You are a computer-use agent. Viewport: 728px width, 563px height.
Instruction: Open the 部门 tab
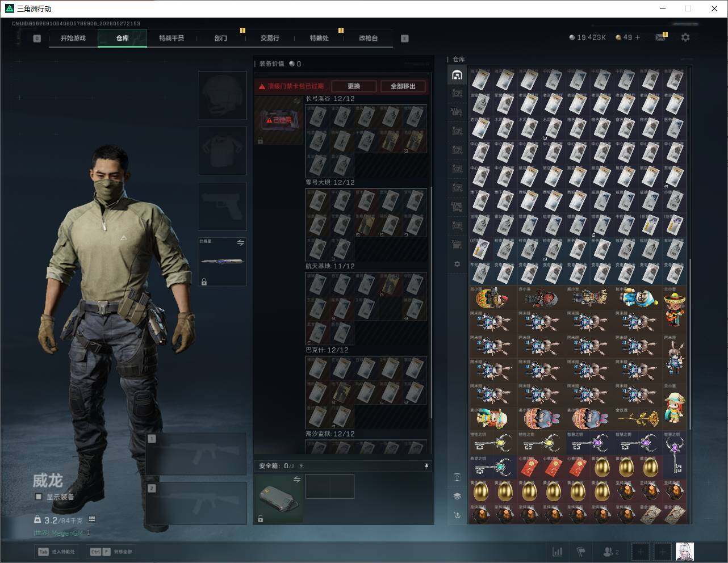tap(220, 38)
